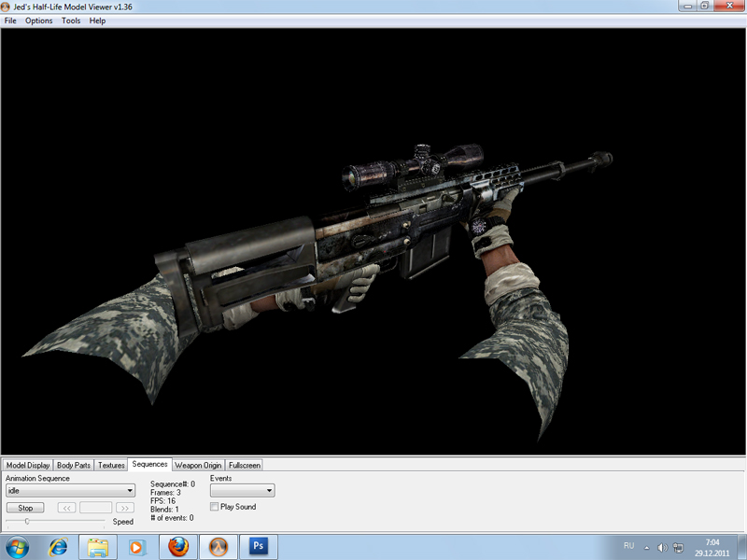Screen dimensions: 747x560
Task: Click the Frames: 3 info text
Action: pos(165,493)
